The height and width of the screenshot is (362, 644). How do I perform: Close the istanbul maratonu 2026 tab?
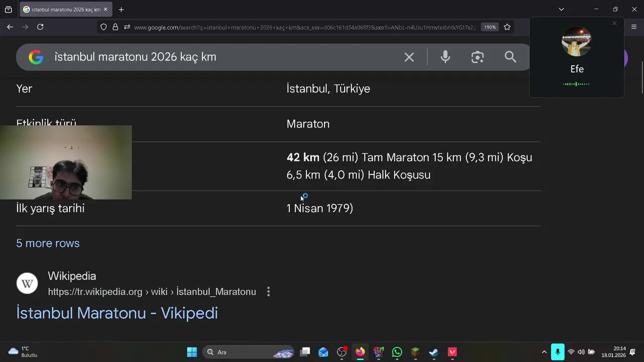105,10
